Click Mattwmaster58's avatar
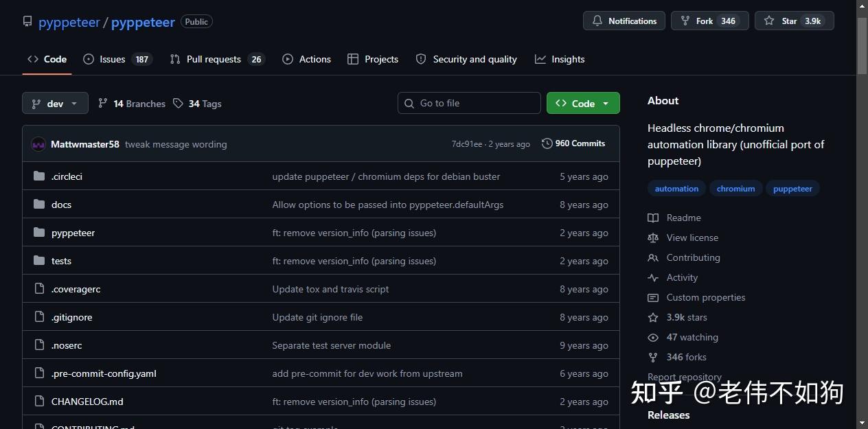 [x=38, y=144]
